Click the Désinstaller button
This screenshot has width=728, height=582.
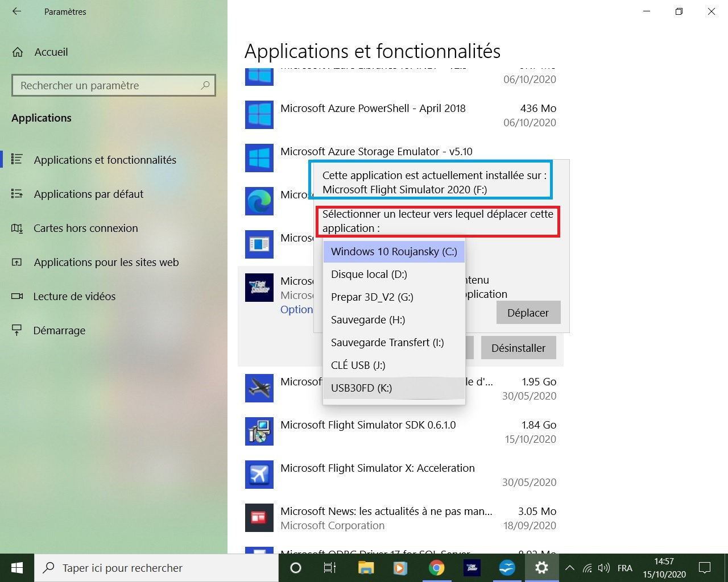(x=518, y=348)
